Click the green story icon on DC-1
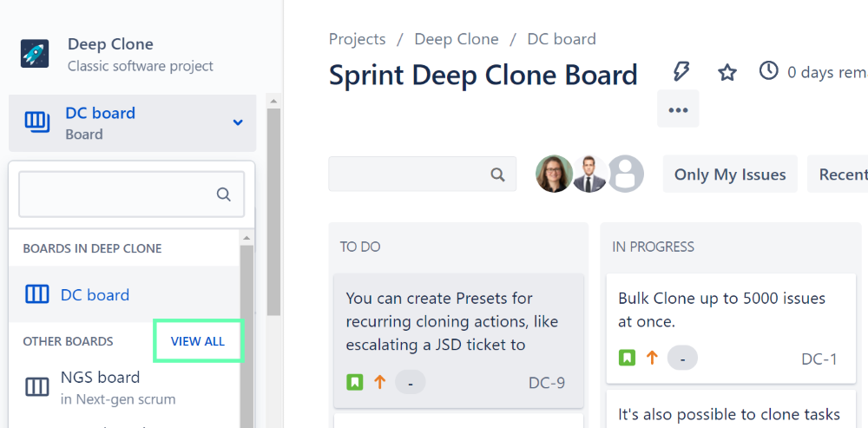This screenshot has width=868, height=428. (627, 358)
